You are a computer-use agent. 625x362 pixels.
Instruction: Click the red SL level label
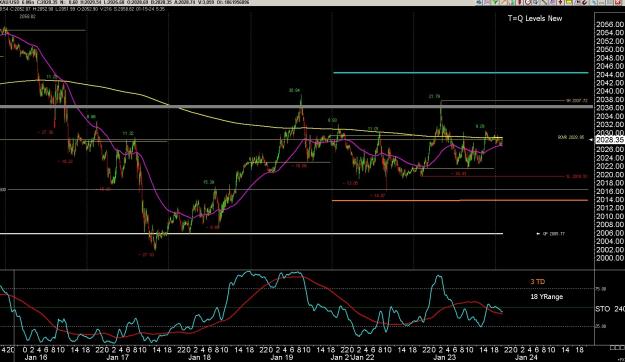coord(576,176)
